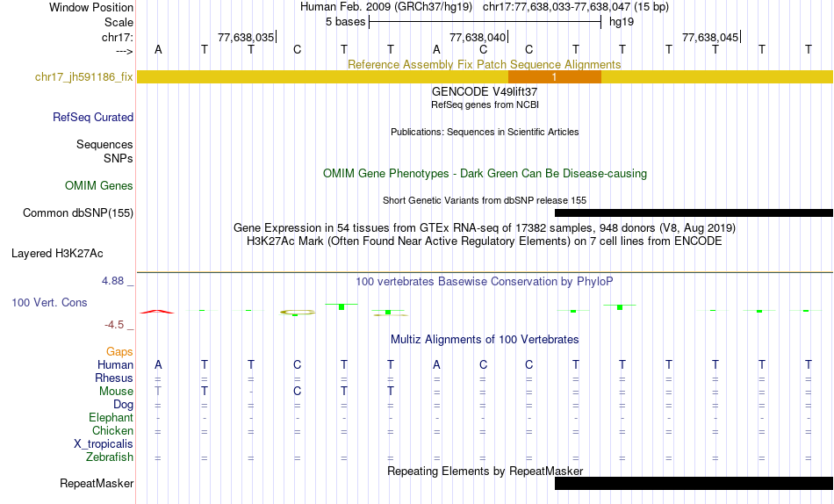Viewport: 834px width, 504px height.
Task: Click Repeating Elements by RepeatMasker title
Action: point(485,471)
